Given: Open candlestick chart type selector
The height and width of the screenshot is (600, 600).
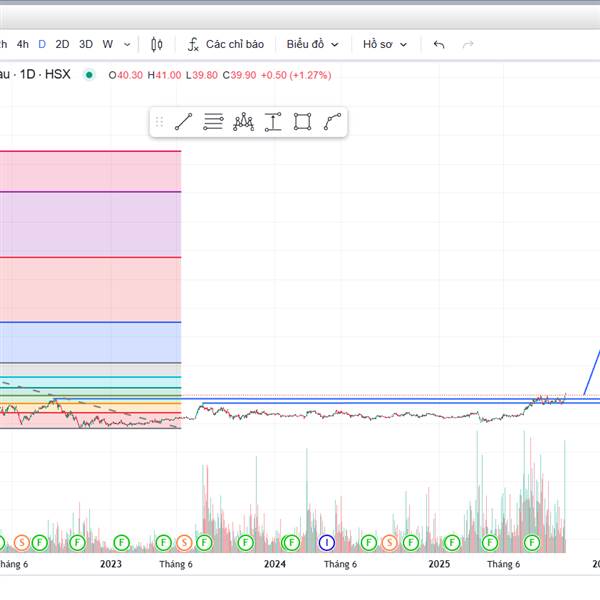Looking at the screenshot, I should (157, 44).
